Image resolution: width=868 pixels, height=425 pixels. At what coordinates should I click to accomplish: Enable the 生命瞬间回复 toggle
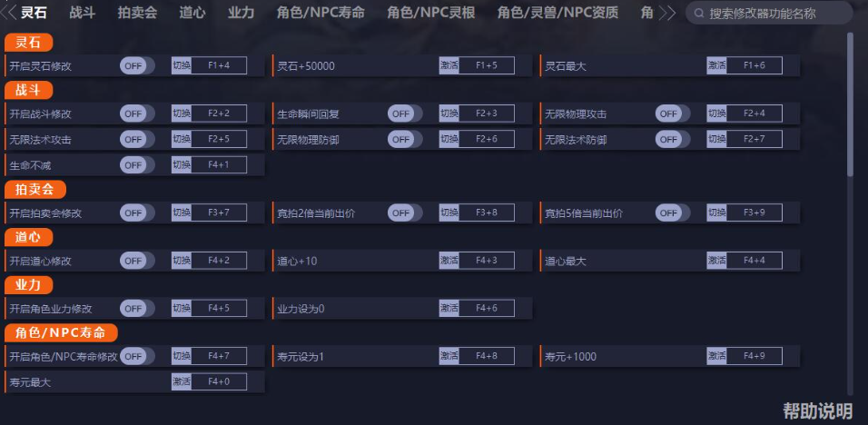pyautogui.click(x=404, y=114)
